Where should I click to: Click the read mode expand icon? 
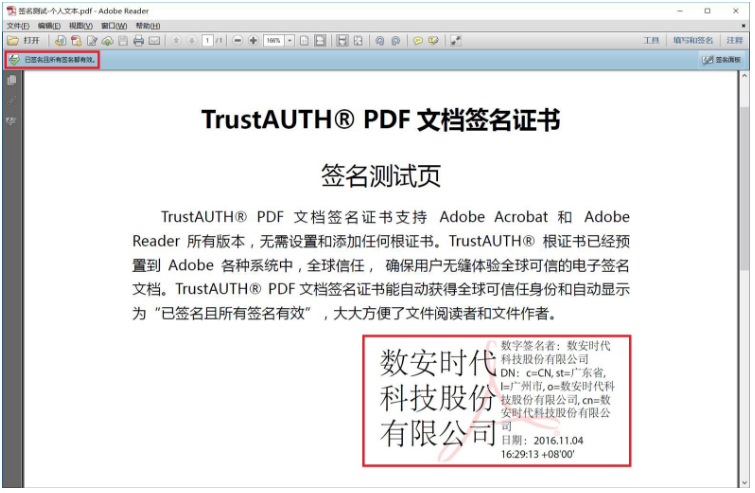456,41
